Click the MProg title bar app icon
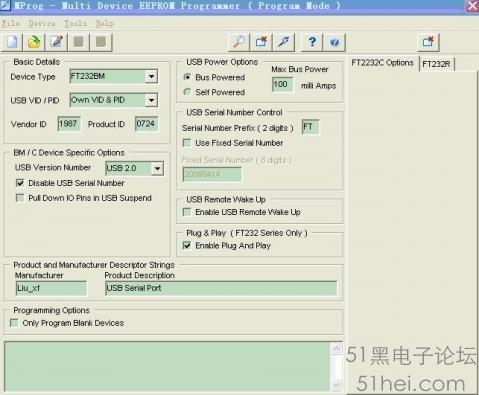 [x=5, y=5]
